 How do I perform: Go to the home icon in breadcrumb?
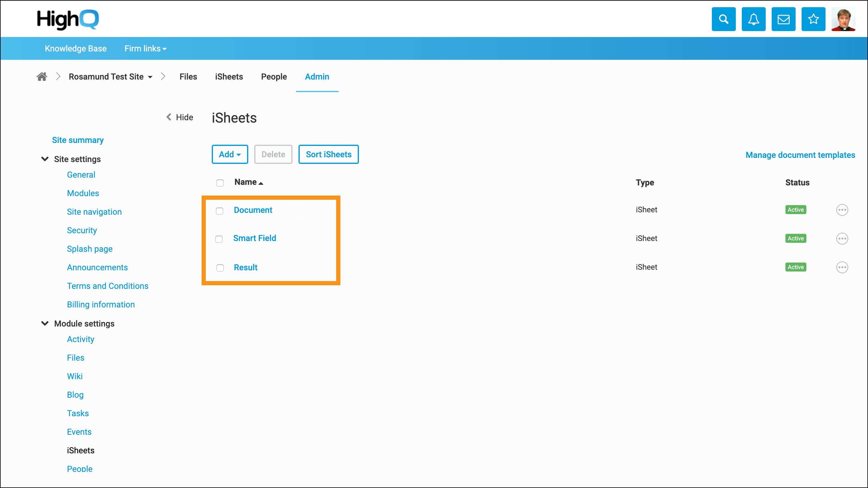[42, 77]
